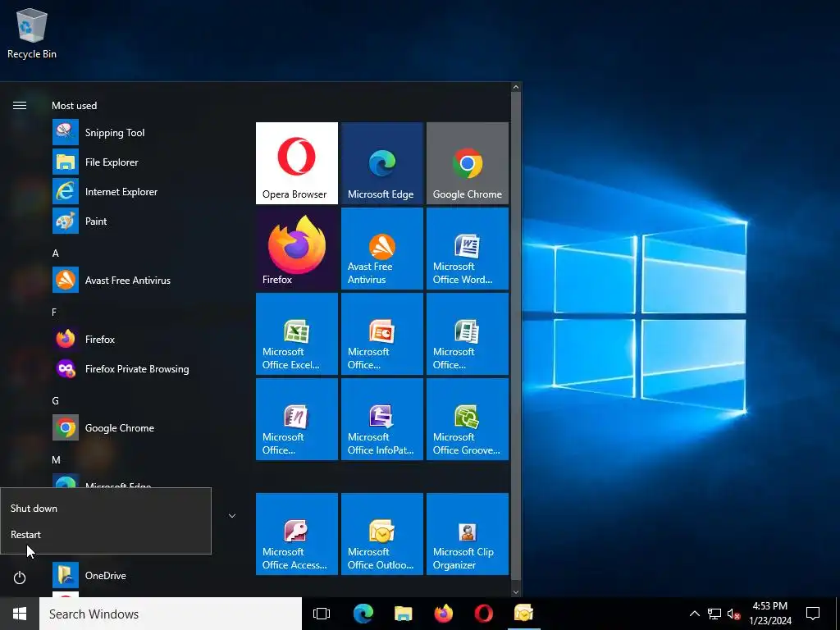Launch the Microsoft Office Excel tile
The height and width of the screenshot is (630, 840).
pyautogui.click(x=297, y=334)
